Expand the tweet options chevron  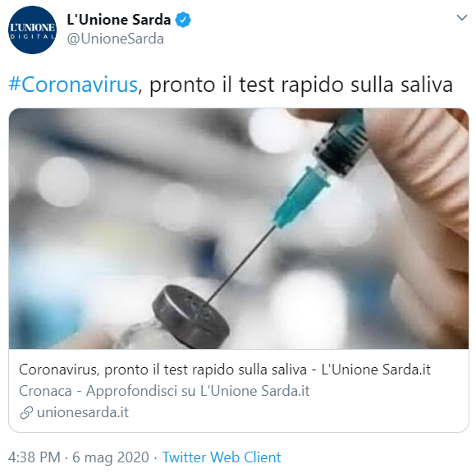point(462,17)
